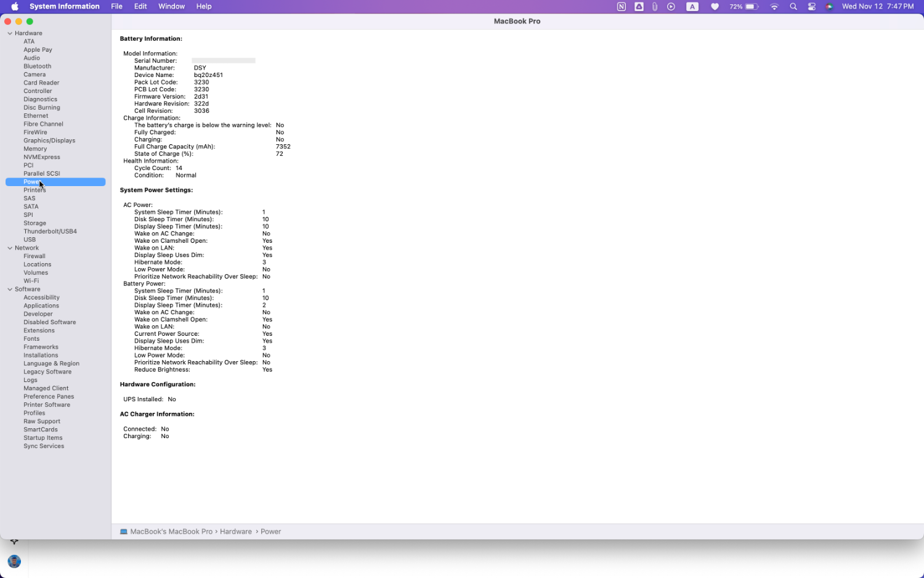Open the Wi-Fi status menu
This screenshot has height=578, width=924.
point(774,7)
